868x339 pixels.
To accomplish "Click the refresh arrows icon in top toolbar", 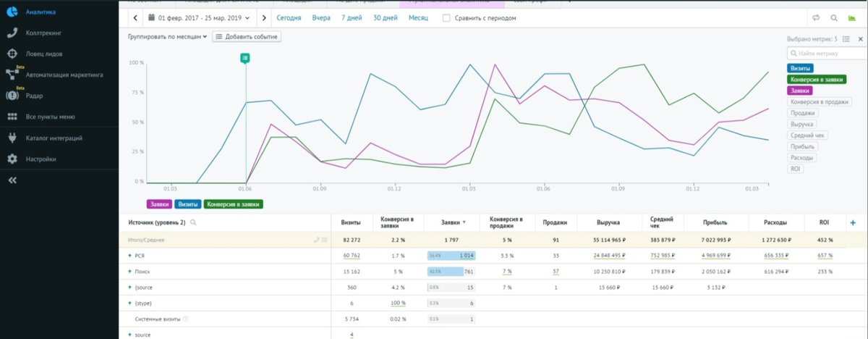I will tap(817, 17).
